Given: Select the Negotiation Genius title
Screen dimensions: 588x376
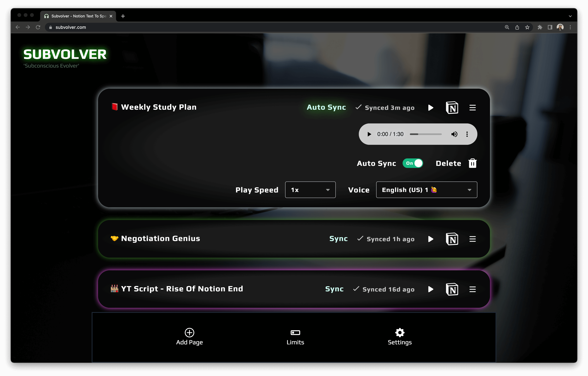Looking at the screenshot, I should click(160, 238).
